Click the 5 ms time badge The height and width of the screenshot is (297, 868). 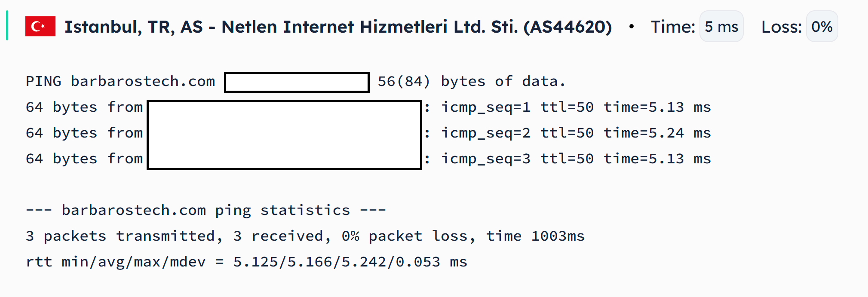click(721, 27)
